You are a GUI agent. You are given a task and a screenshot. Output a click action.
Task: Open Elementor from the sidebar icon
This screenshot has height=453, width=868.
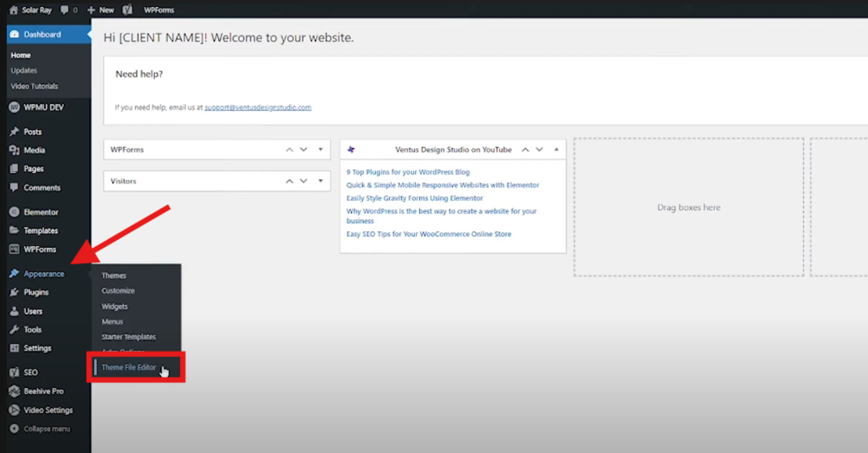click(14, 212)
